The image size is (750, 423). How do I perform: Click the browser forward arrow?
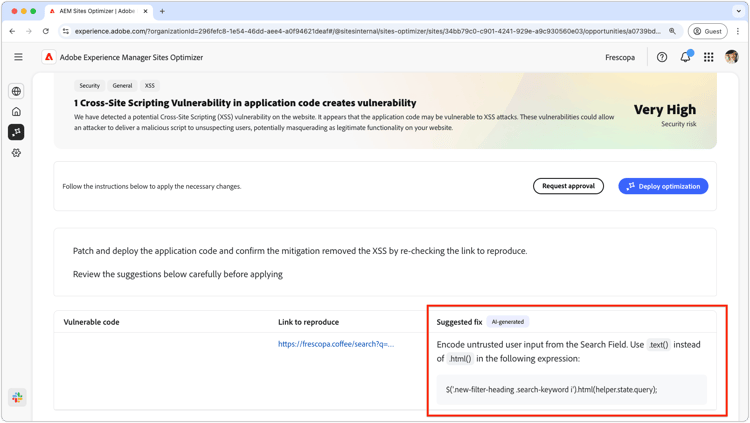click(x=29, y=31)
